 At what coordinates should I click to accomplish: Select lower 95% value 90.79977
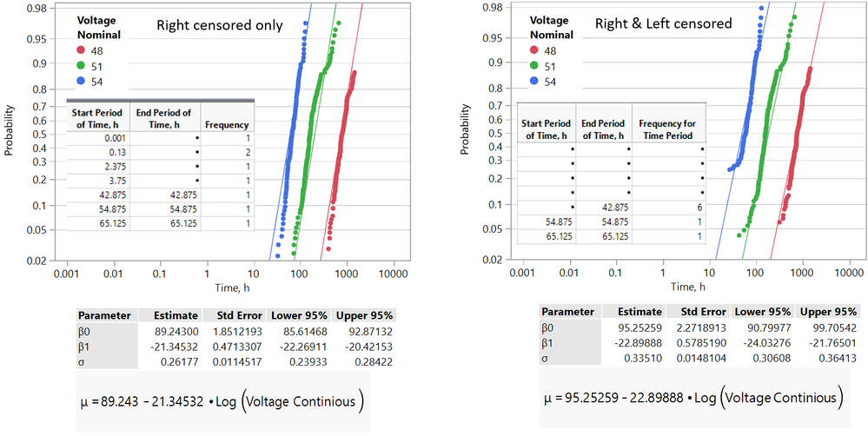click(771, 327)
